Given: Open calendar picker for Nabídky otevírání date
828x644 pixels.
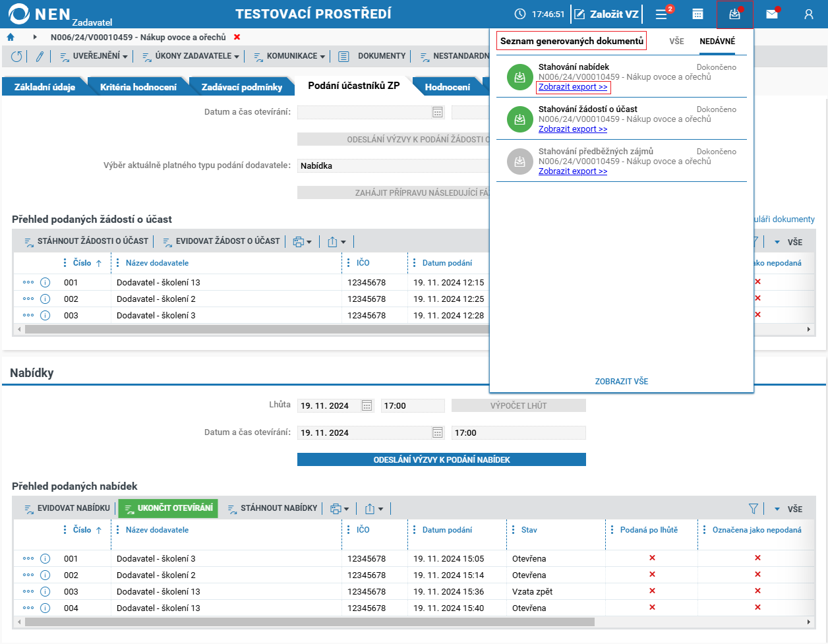Looking at the screenshot, I should pyautogui.click(x=438, y=432).
